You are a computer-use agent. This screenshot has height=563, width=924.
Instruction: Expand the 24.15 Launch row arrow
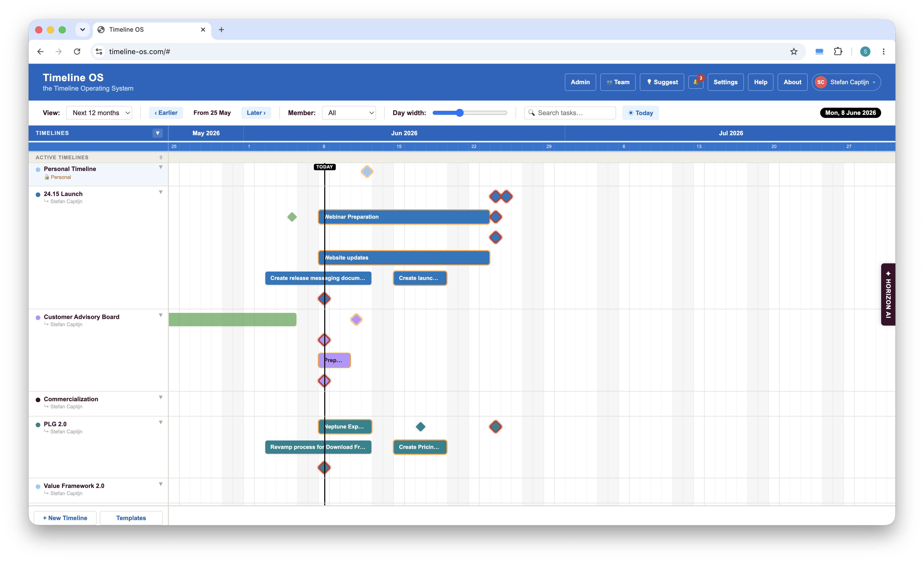pyautogui.click(x=160, y=192)
